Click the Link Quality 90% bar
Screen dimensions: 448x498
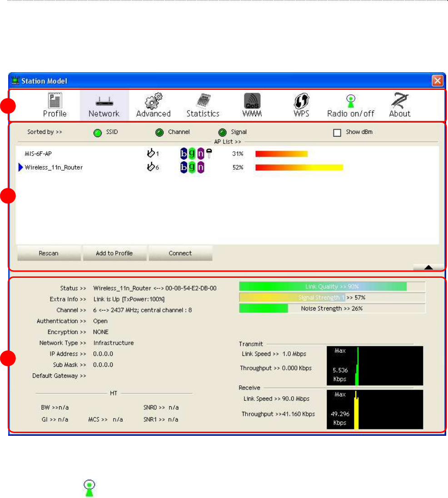click(x=332, y=286)
